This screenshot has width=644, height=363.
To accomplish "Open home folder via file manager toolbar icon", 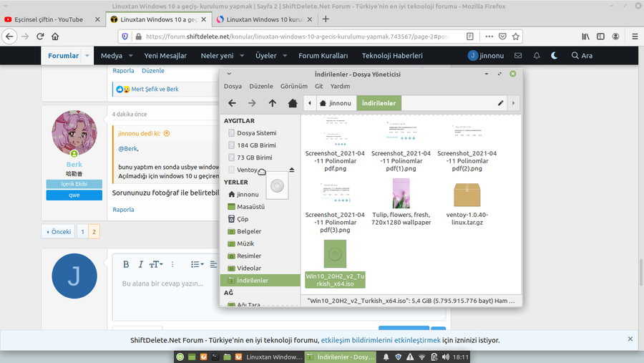I will click(x=293, y=103).
